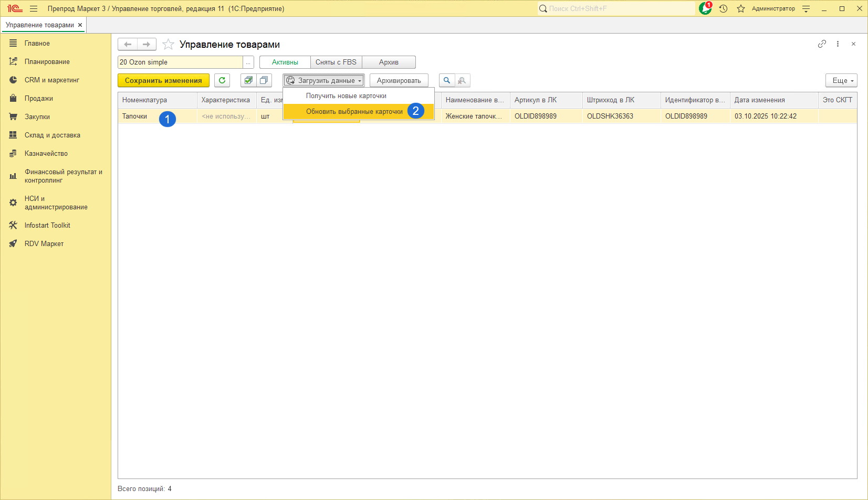Choose Получить новые карточки menu item
Screen dimensions: 868x500
(346, 96)
